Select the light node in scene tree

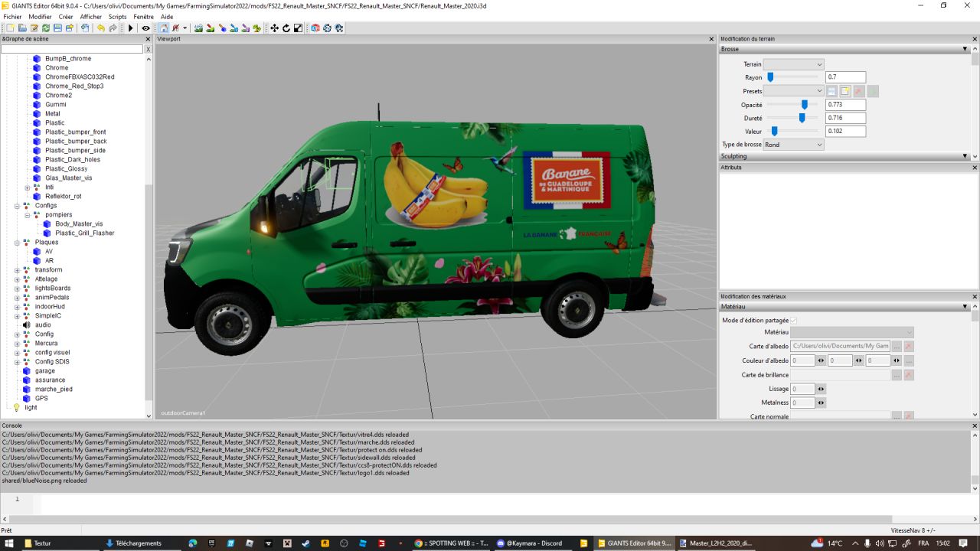click(31, 408)
